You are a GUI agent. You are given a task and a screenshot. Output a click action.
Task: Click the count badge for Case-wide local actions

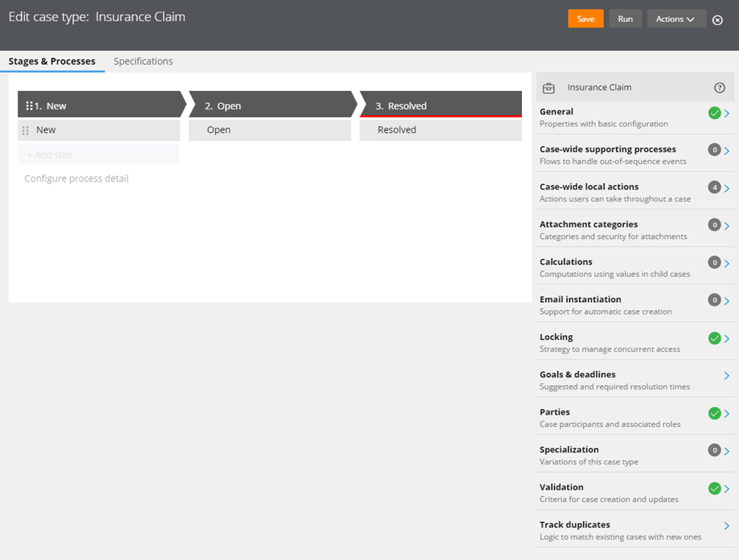(x=714, y=187)
